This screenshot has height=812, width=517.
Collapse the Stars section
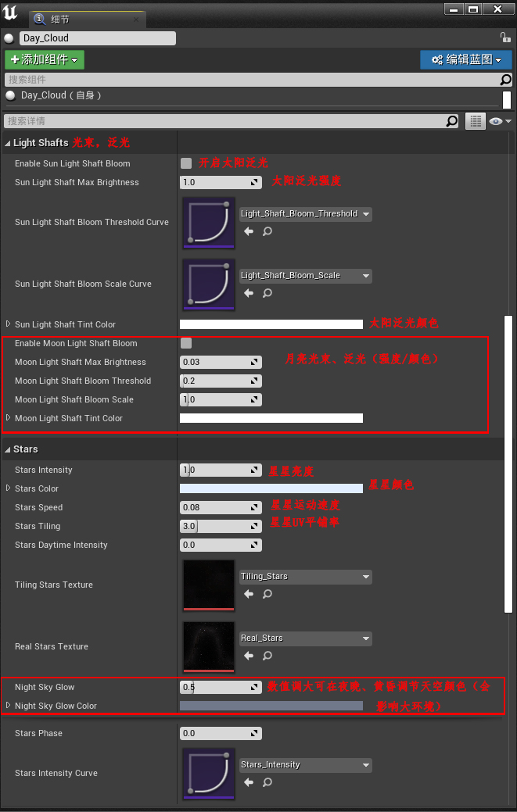(x=8, y=449)
